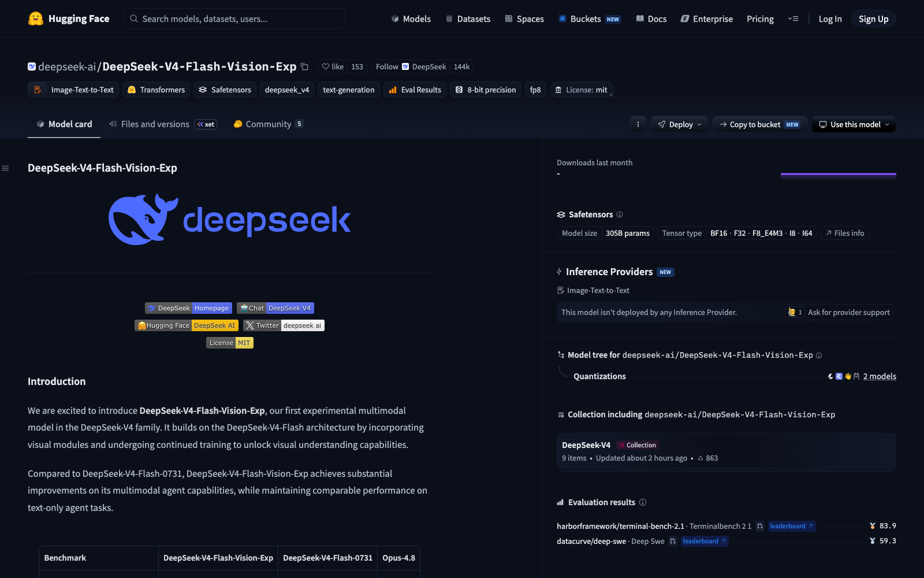Switch to the Files and versions tab
Viewport: 924px width, 578px height.
(162, 124)
